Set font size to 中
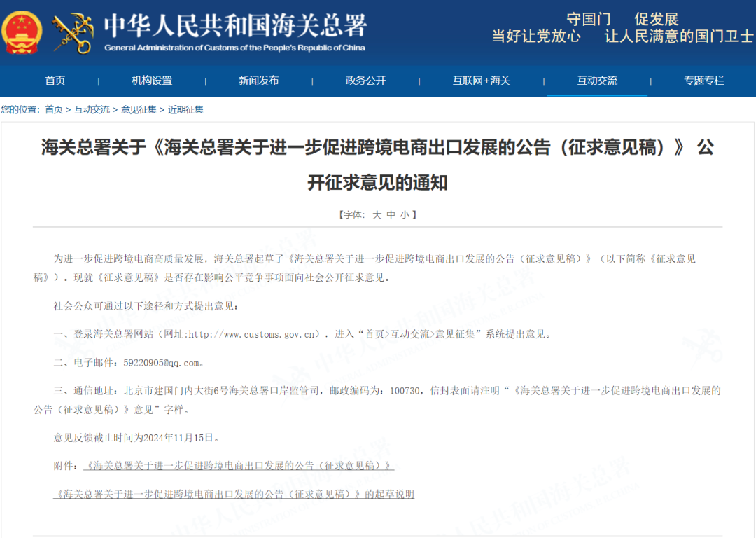Viewport: 756px width, 538px height. click(x=392, y=214)
